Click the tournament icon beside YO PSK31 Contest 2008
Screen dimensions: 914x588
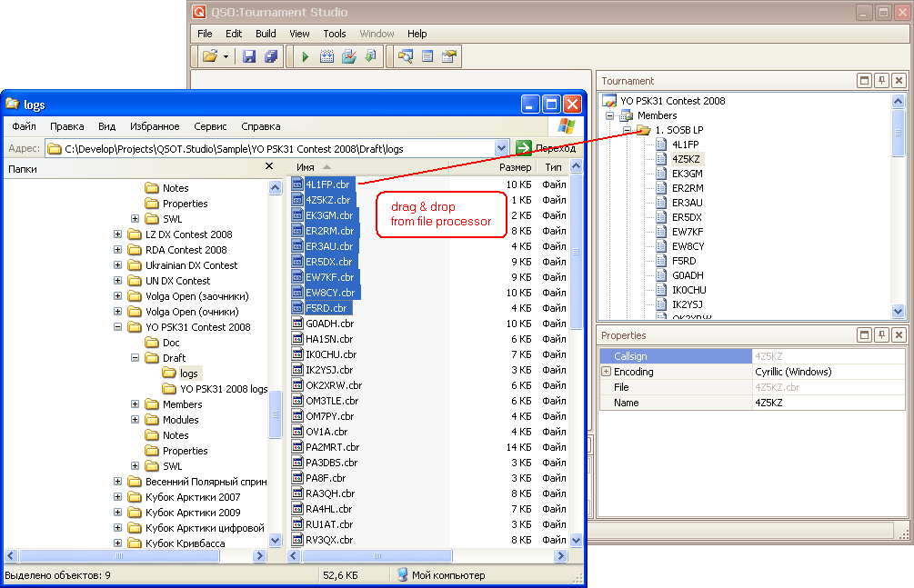610,101
